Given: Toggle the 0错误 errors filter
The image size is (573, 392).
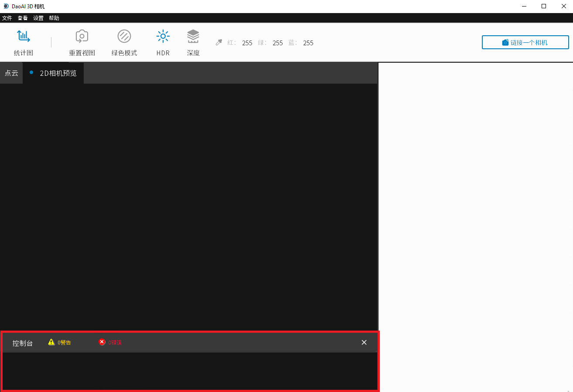Looking at the screenshot, I should click(114, 342).
